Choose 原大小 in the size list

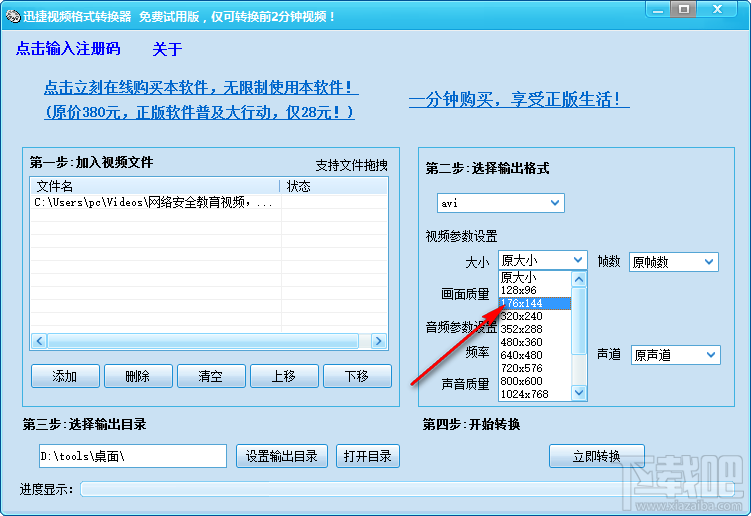click(x=535, y=277)
